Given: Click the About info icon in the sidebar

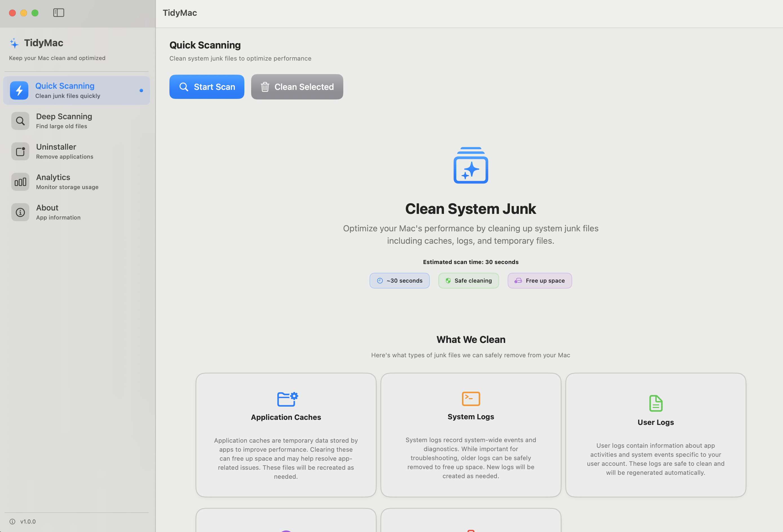Looking at the screenshot, I should coord(20,212).
